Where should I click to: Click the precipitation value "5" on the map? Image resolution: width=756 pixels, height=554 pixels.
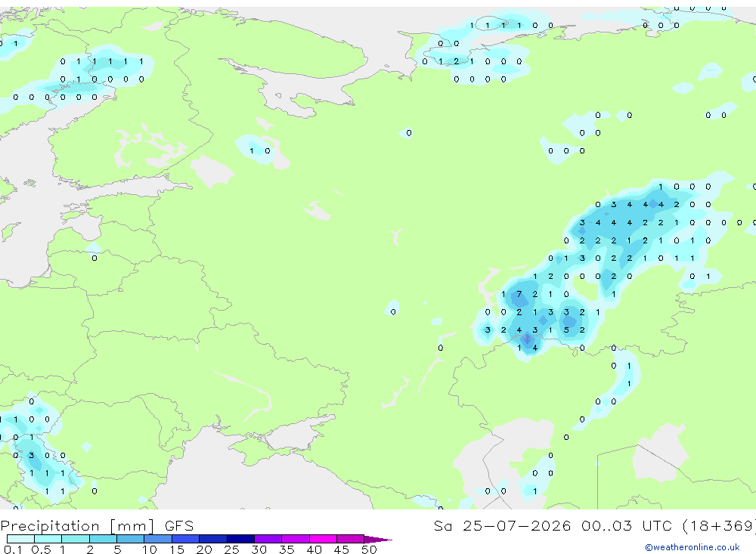point(566,330)
